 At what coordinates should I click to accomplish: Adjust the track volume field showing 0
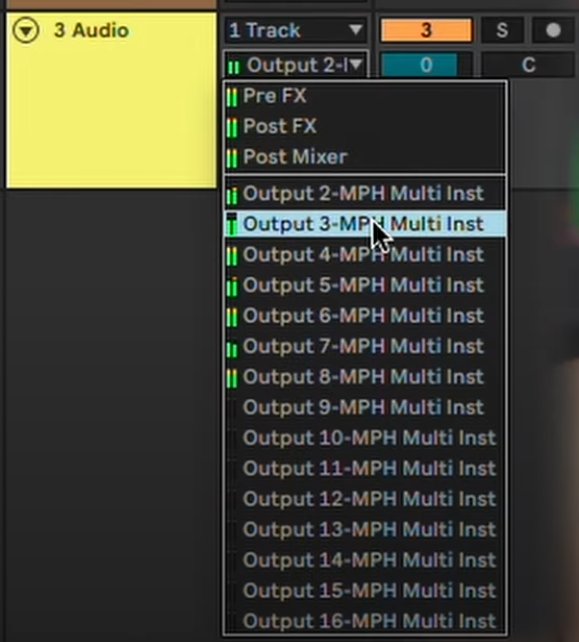(x=426, y=65)
